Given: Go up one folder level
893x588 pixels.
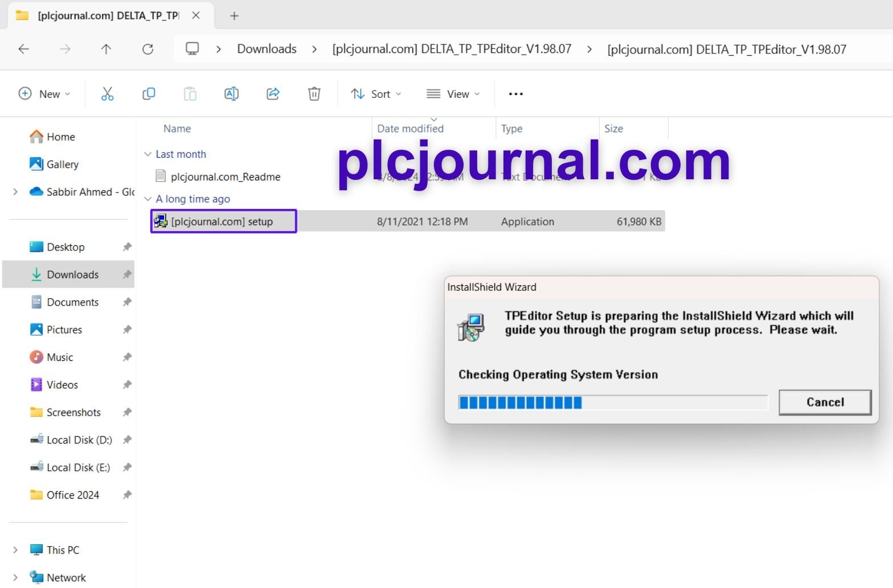Looking at the screenshot, I should tap(106, 49).
